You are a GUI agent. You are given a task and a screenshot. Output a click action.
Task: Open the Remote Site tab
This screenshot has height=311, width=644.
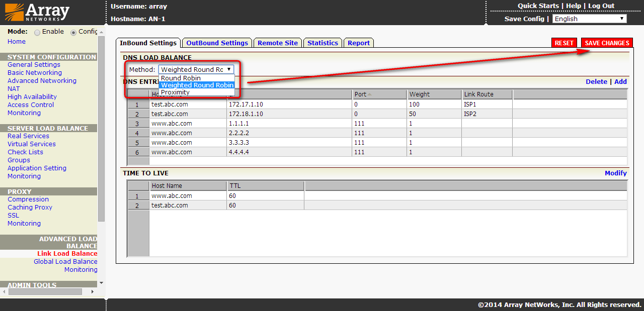[x=278, y=43]
